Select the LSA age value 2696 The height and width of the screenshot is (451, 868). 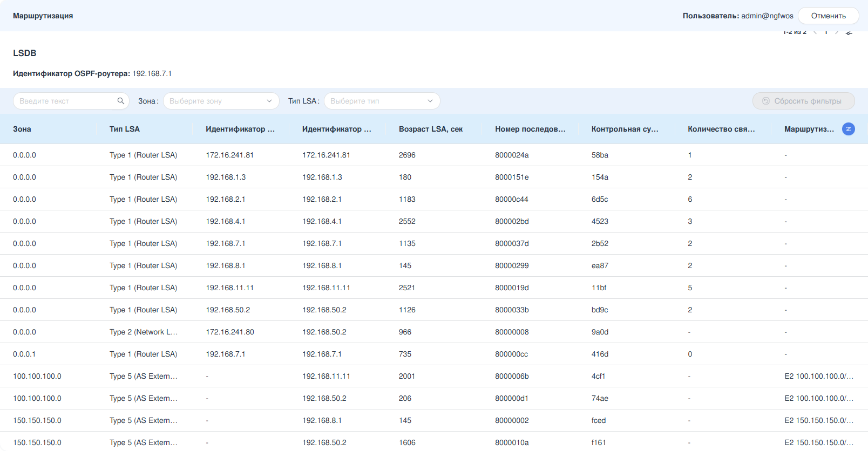click(x=407, y=155)
